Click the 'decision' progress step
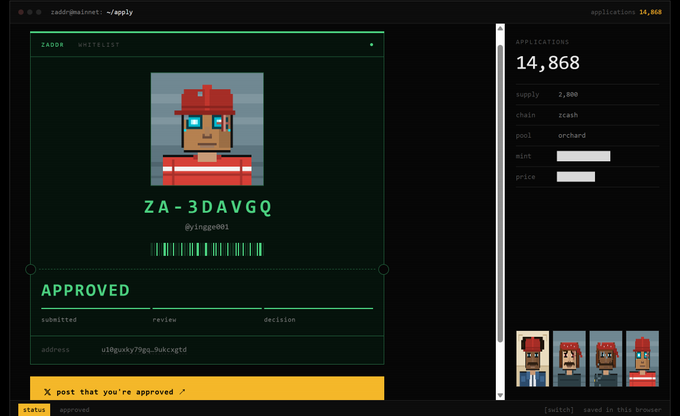Screen dimensions: 680x416 [x=280, y=319]
